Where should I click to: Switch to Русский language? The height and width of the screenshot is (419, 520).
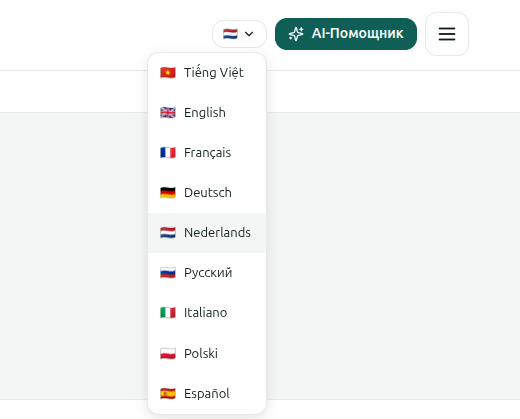(207, 273)
